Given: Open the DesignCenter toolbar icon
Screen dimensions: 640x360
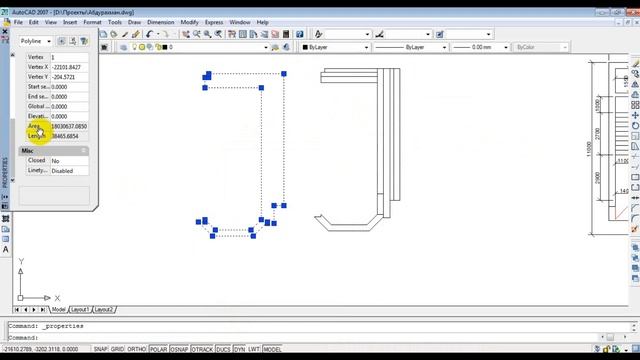Looking at the screenshot, I should point(243,35).
